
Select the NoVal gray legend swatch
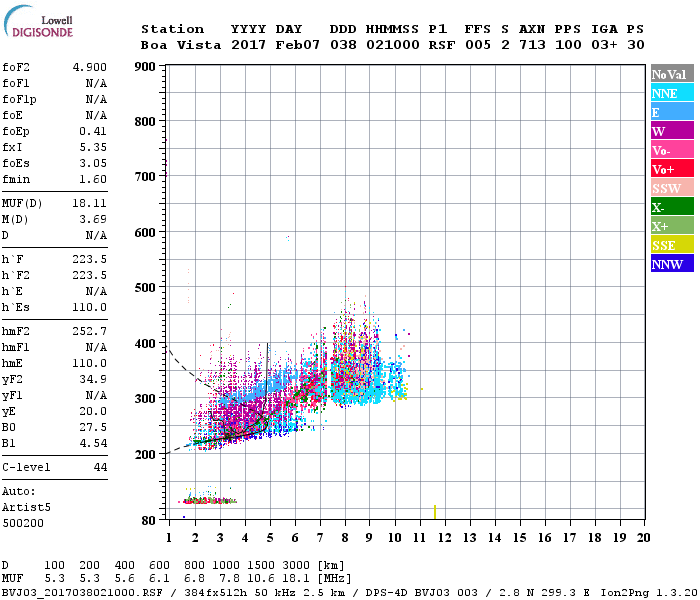(x=672, y=74)
